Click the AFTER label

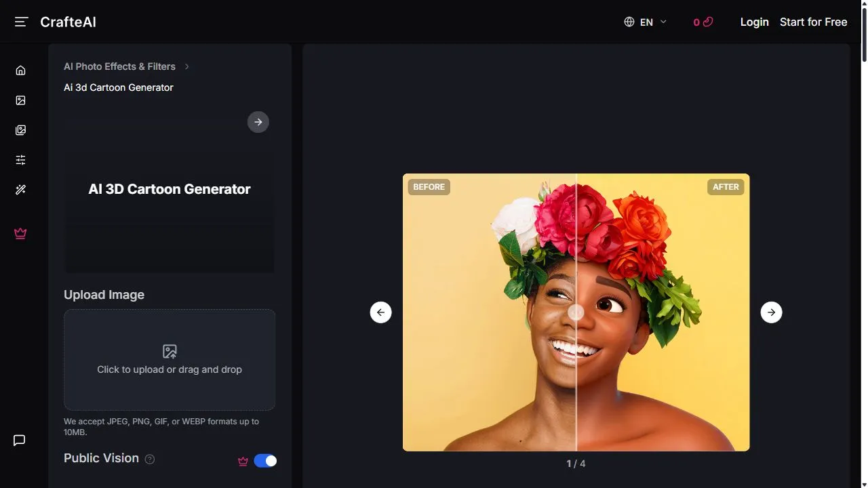click(x=726, y=186)
